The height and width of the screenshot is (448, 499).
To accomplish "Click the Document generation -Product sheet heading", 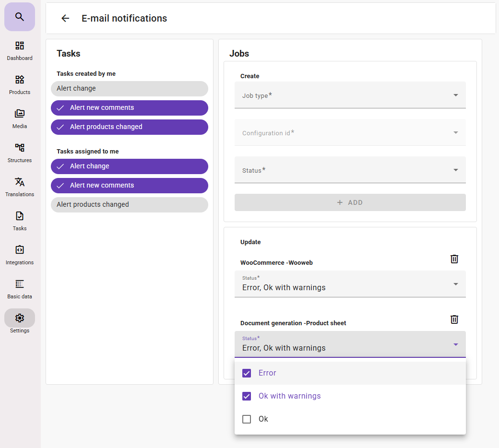I will [x=293, y=323].
